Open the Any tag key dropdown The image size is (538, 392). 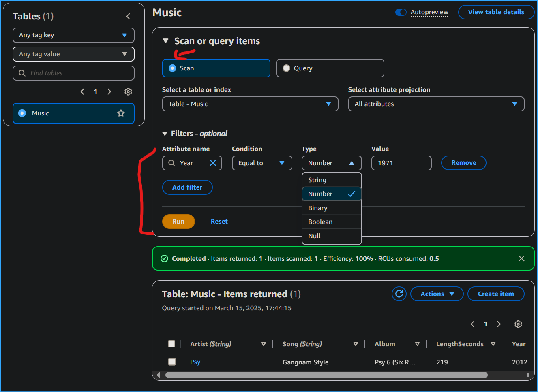click(x=73, y=35)
